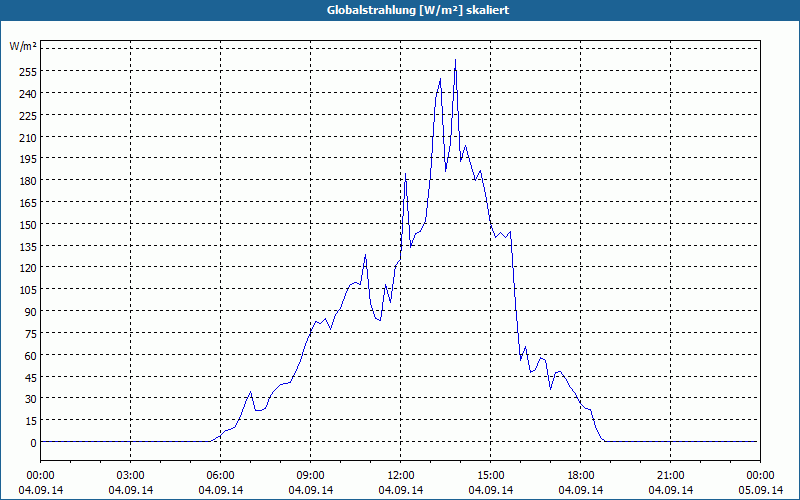Click the 00:00 label above 05.09.14
The height and width of the screenshot is (500, 800).
point(760,476)
